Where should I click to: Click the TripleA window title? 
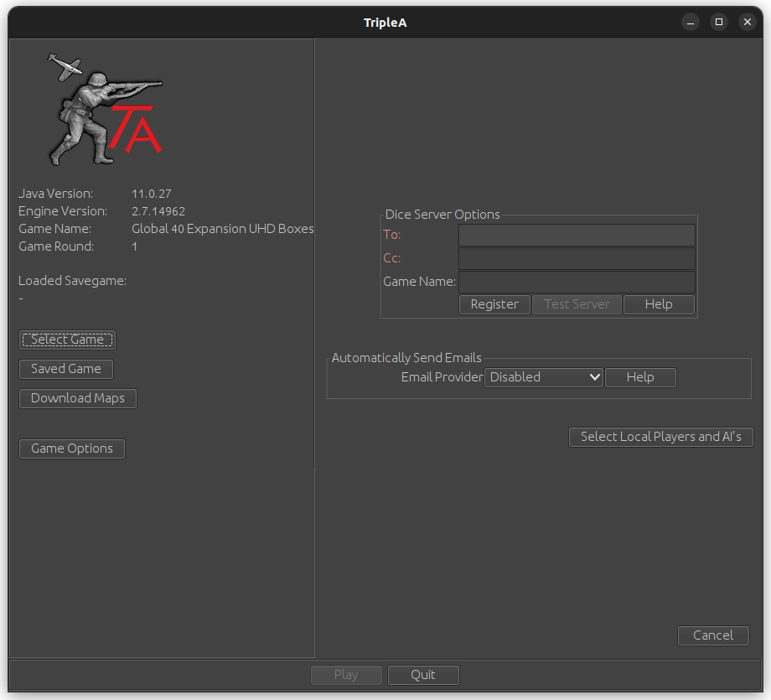coord(385,23)
